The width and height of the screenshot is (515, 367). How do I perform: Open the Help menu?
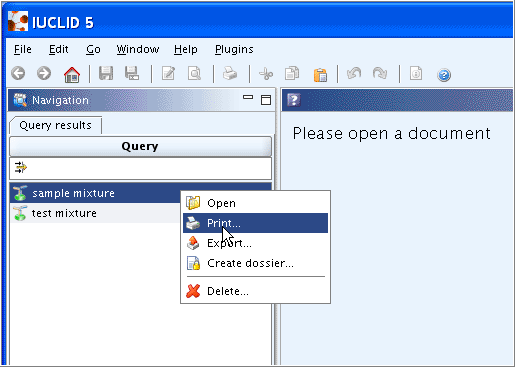coord(186,49)
